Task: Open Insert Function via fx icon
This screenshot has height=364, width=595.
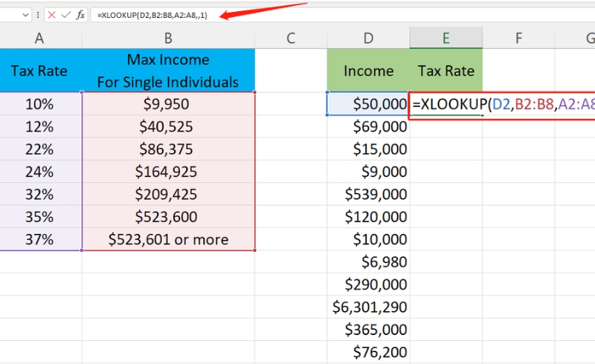Action: pyautogui.click(x=80, y=15)
